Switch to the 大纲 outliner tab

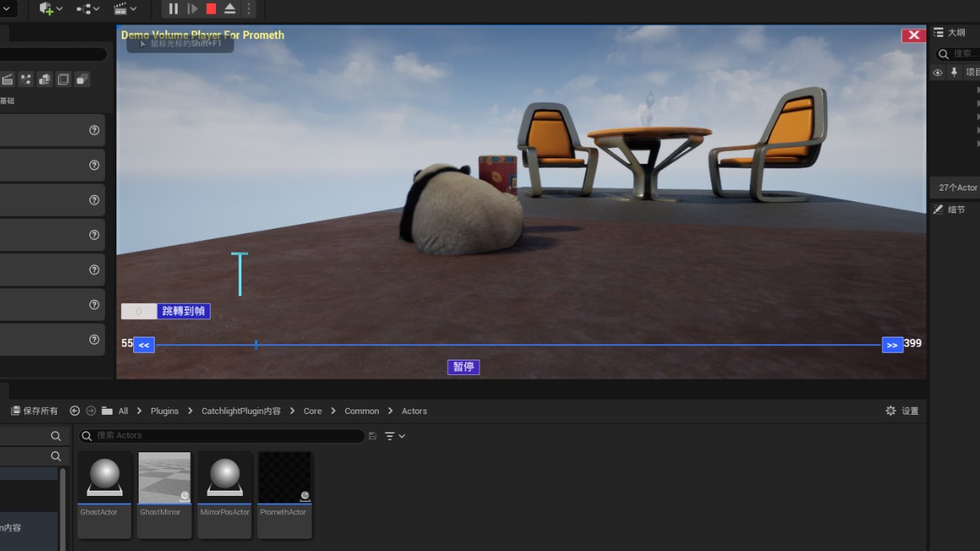click(x=949, y=32)
